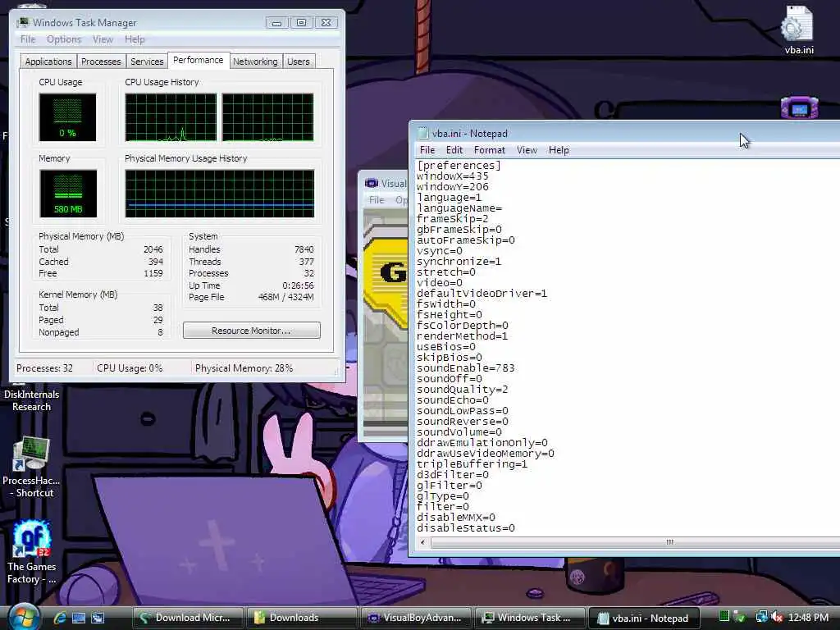Click the VisualBoyAdvance window title icon
The height and width of the screenshot is (630, 840).
tap(372, 183)
